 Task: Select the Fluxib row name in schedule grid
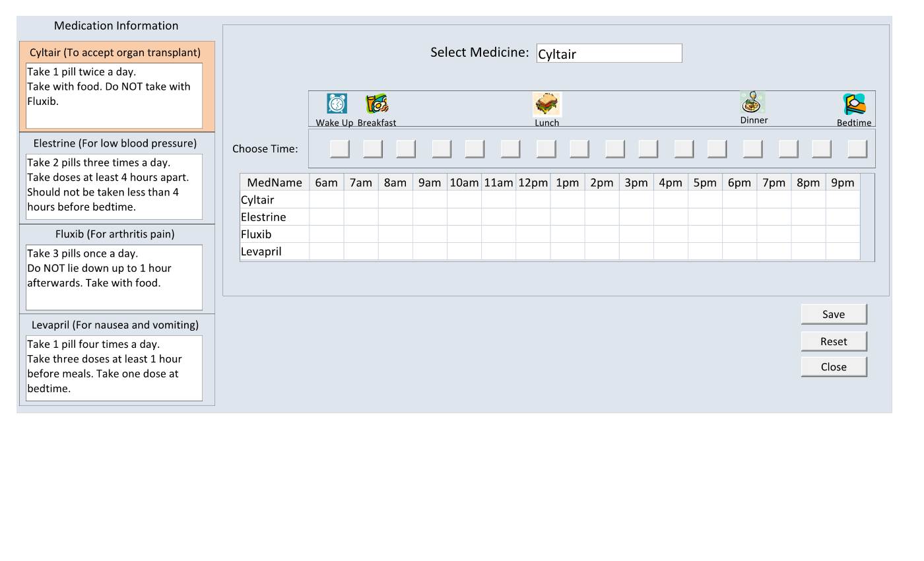(275, 234)
